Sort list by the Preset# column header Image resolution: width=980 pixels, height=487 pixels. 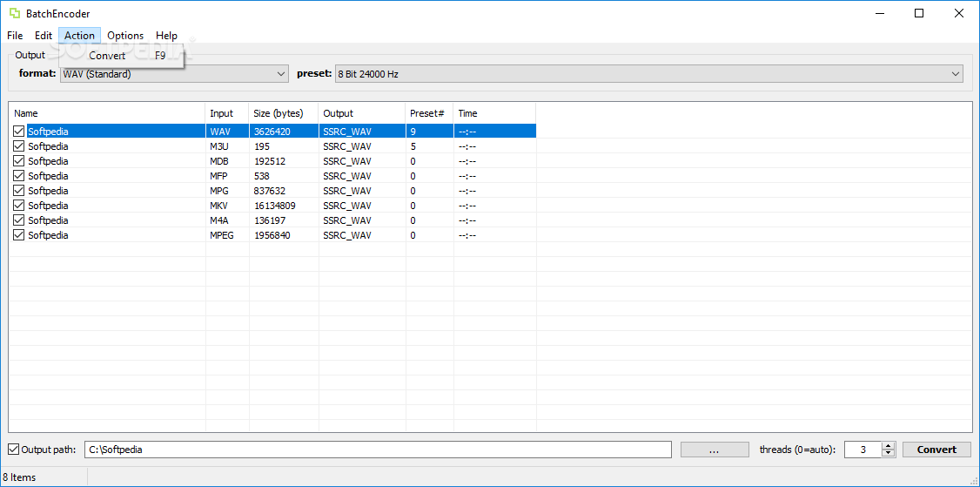tap(429, 113)
